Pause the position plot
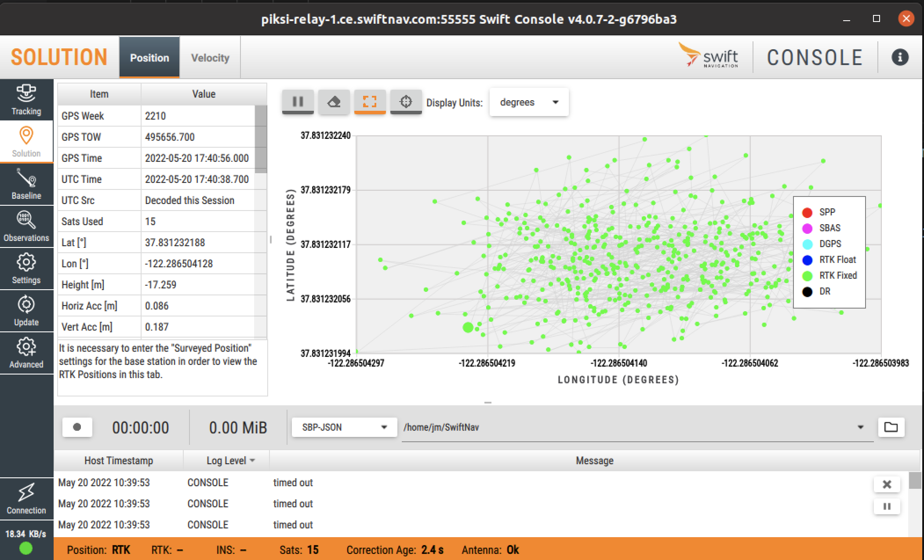 tap(298, 102)
